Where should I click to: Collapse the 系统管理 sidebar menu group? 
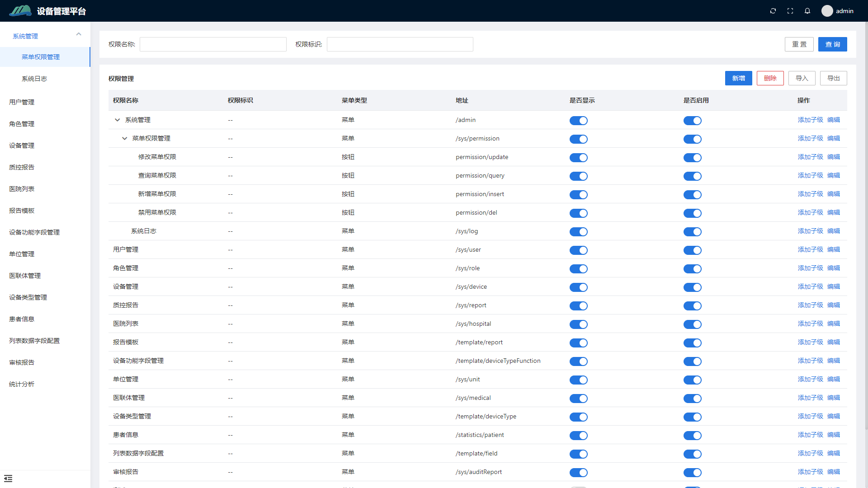(79, 34)
